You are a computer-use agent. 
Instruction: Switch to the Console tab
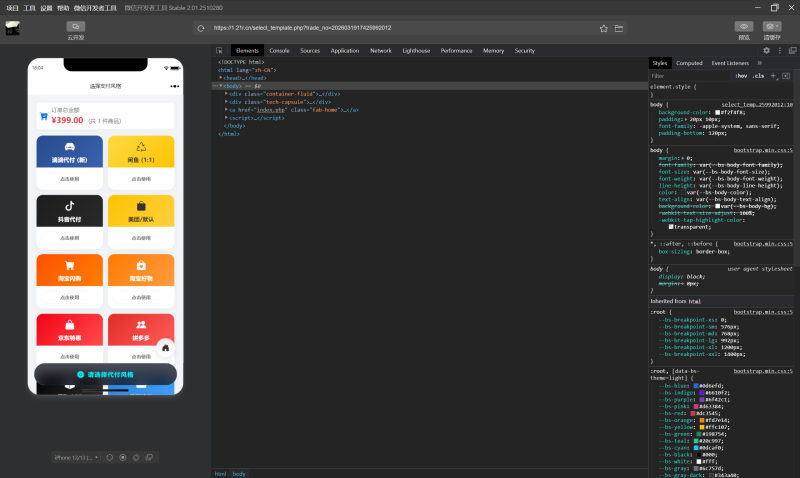coord(279,51)
